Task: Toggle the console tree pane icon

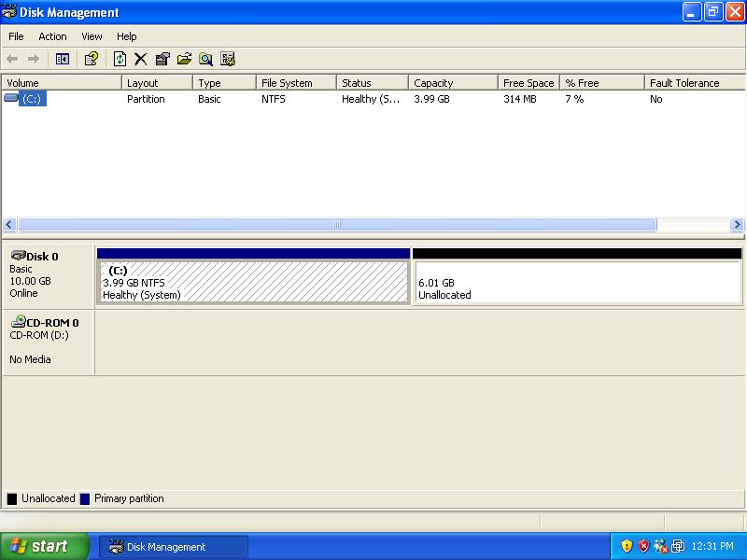Action: point(63,59)
